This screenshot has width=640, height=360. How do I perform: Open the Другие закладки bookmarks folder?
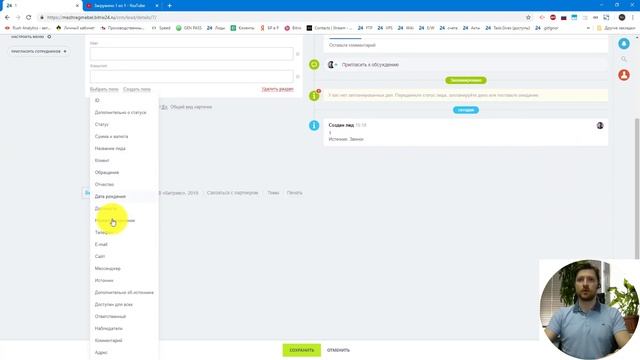tap(616, 28)
